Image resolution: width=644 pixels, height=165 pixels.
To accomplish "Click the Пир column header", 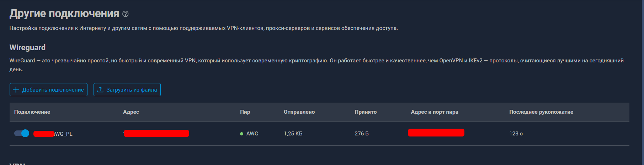I will (x=245, y=112).
